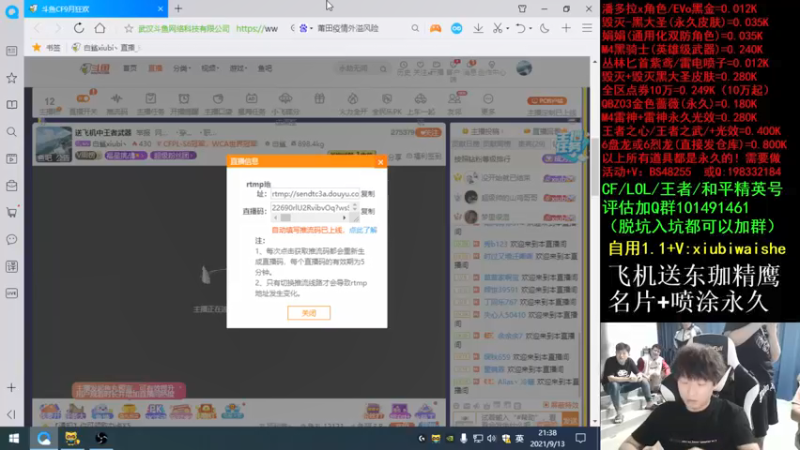
Task: Click the address bar search magnifier
Action: tap(415, 29)
